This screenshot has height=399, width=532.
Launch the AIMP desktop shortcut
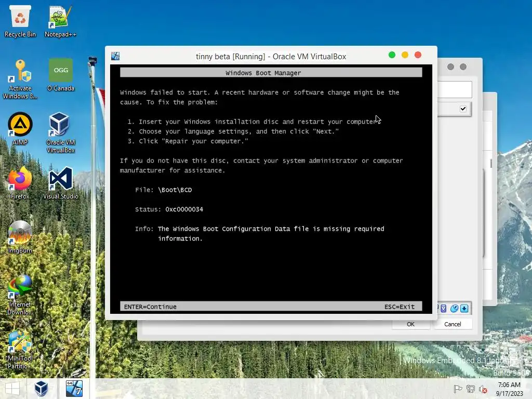click(x=20, y=129)
